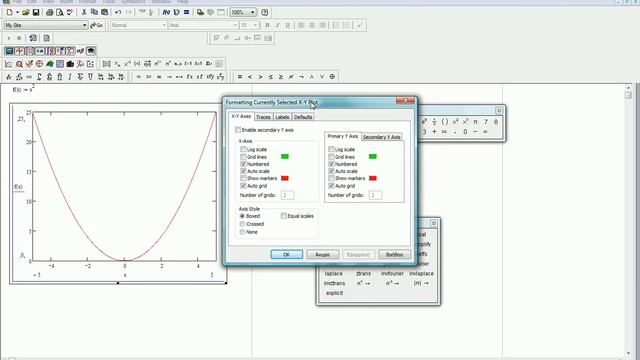Insert the symbolic evaluation arrow operator
Viewport: 640px width, 360px height.
169,77
